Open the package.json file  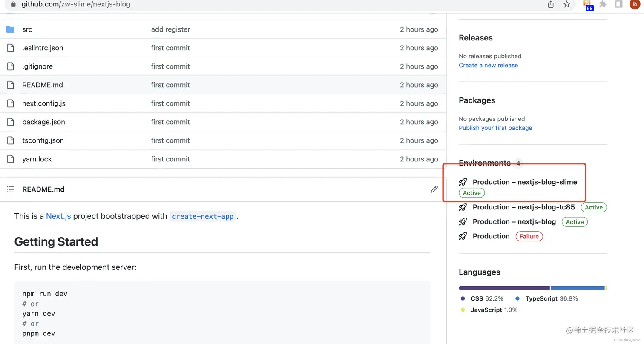[x=43, y=122]
